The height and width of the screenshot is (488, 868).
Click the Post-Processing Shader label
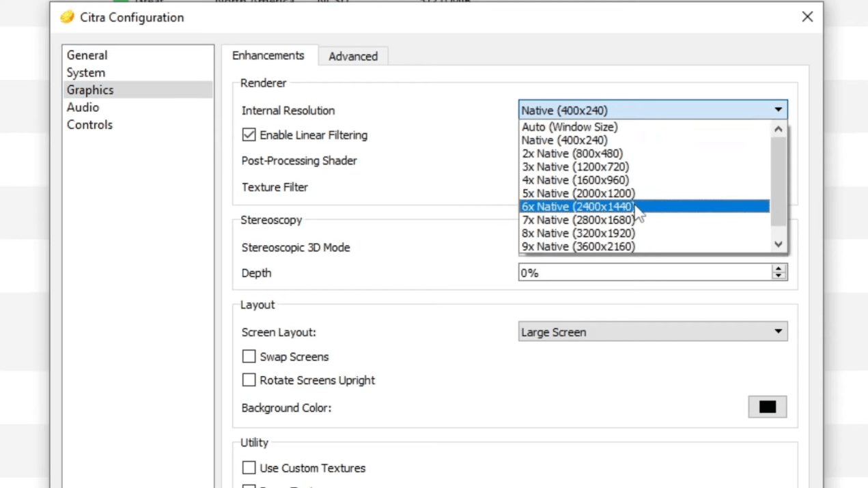click(299, 161)
